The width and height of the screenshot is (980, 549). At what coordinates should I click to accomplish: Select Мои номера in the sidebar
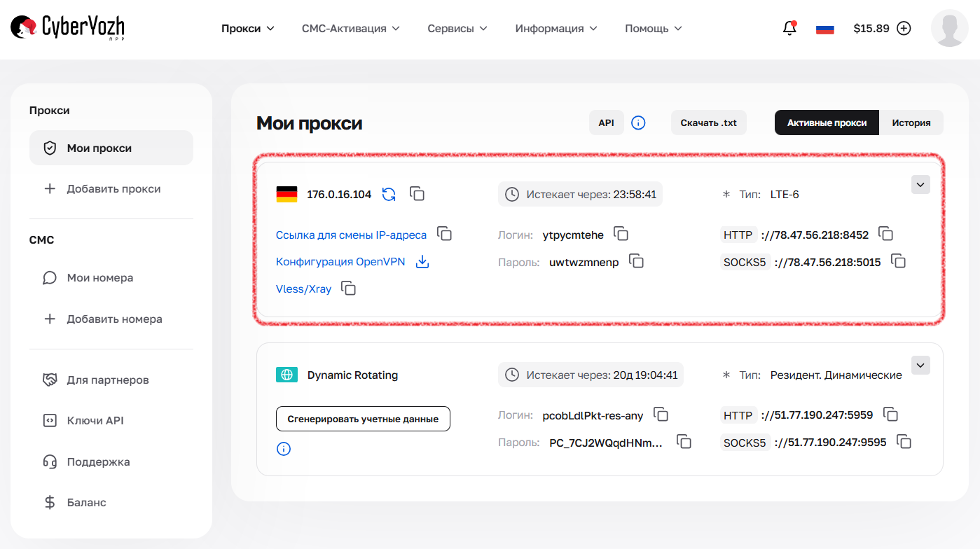pos(99,277)
